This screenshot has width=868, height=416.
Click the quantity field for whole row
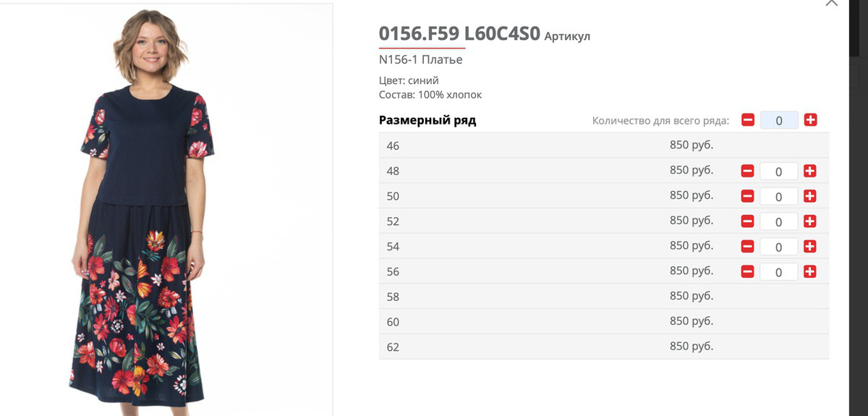click(x=779, y=120)
